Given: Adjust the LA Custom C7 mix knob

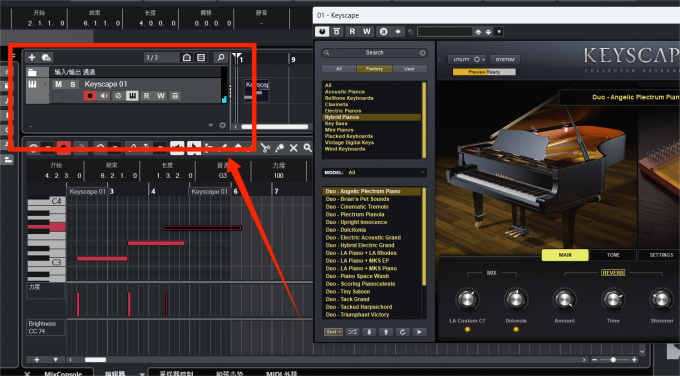Looking at the screenshot, I should pyautogui.click(x=467, y=300).
